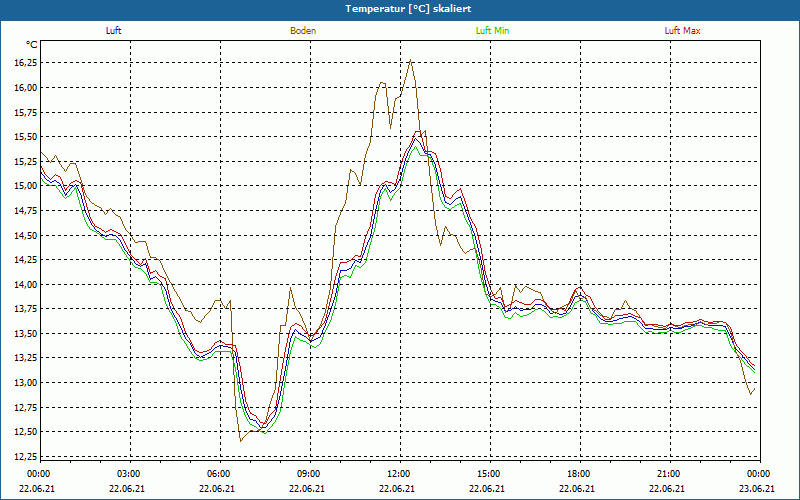This screenshot has width=800, height=500.
Task: Click the 13,50 y-axis value
Action: click(x=28, y=334)
